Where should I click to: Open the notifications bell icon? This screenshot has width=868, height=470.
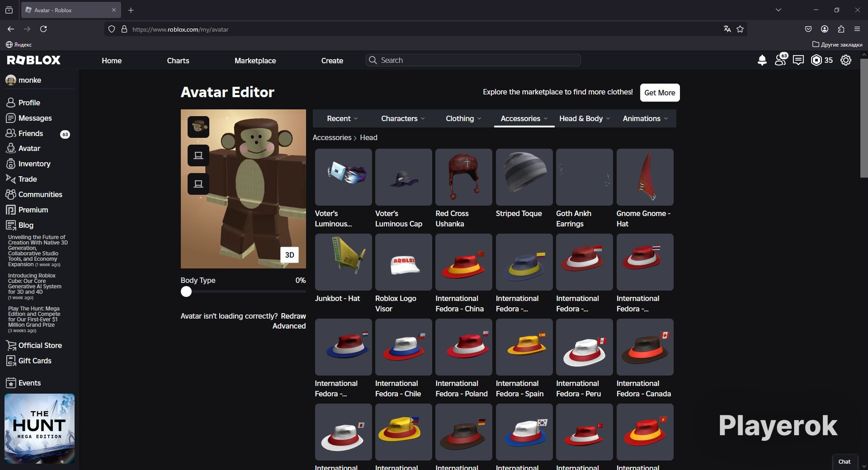pyautogui.click(x=762, y=60)
